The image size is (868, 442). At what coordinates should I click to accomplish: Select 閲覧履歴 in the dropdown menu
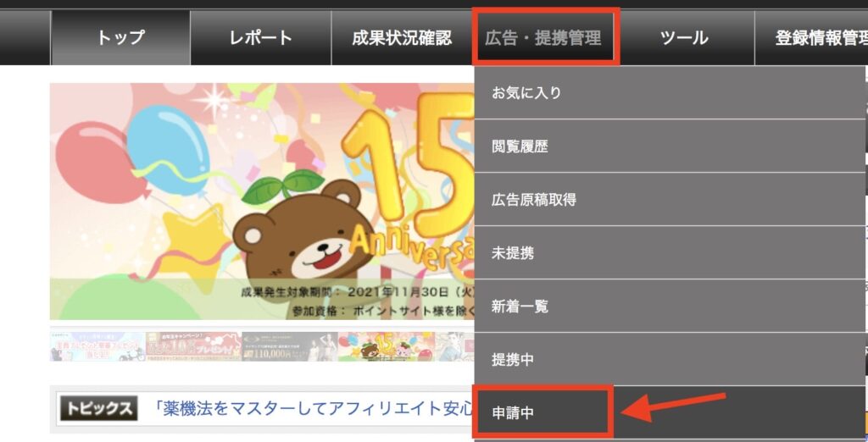coord(670,146)
